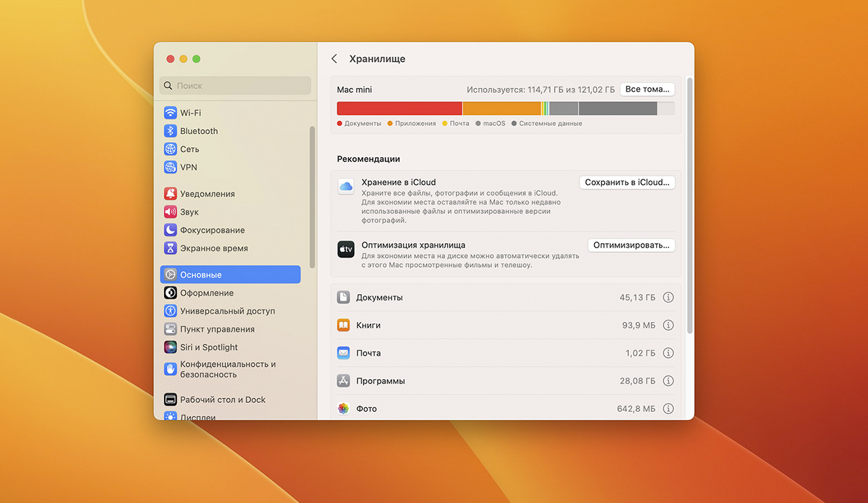Click the Поиск search field

point(235,86)
